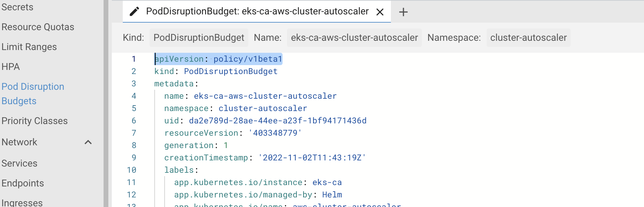Viewport: 644px width, 207px height.
Task: Navigate to Ingresses
Action: point(22,203)
